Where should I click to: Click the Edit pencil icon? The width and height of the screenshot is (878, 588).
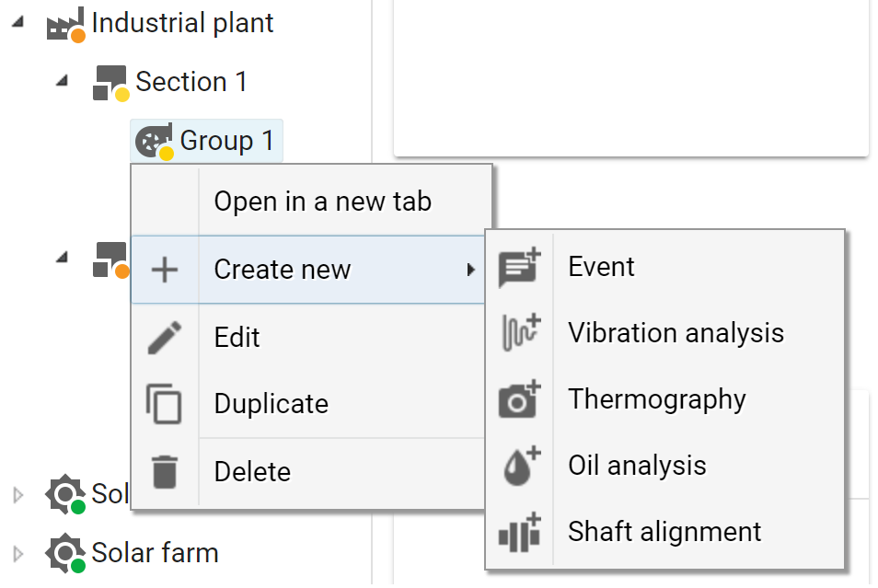click(168, 337)
